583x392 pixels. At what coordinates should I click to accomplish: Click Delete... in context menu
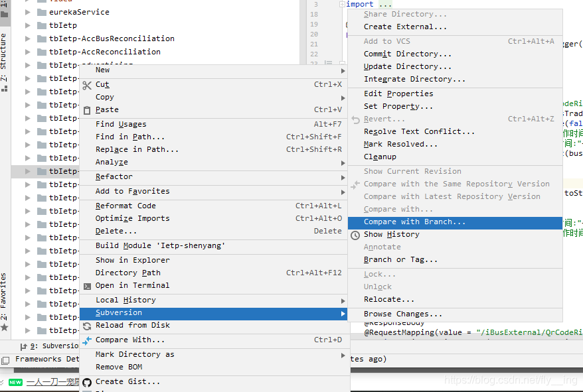point(213,231)
